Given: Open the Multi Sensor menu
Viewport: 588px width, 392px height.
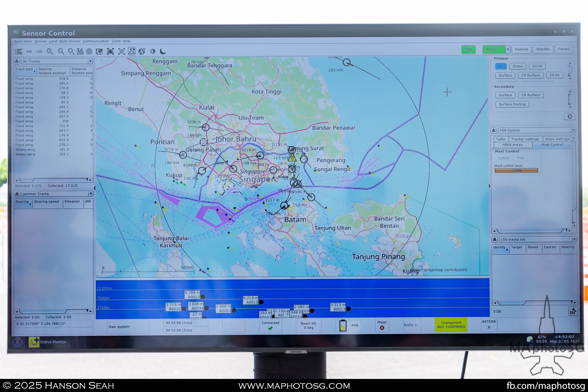Looking at the screenshot, I should click(70, 41).
